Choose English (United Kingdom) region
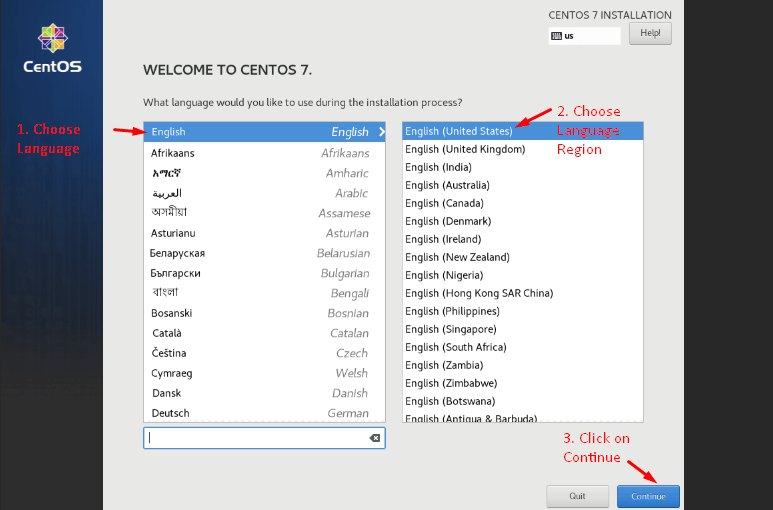The image size is (773, 510). [523, 149]
